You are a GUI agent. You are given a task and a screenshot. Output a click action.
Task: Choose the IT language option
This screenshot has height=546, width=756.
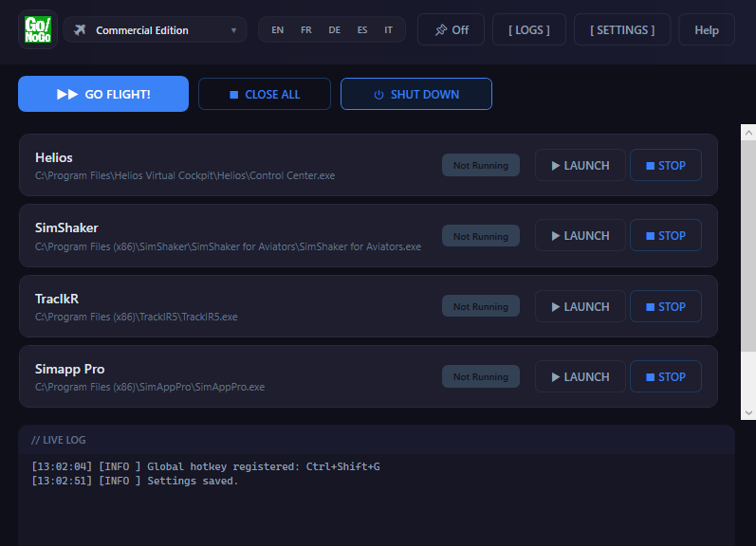(x=389, y=30)
